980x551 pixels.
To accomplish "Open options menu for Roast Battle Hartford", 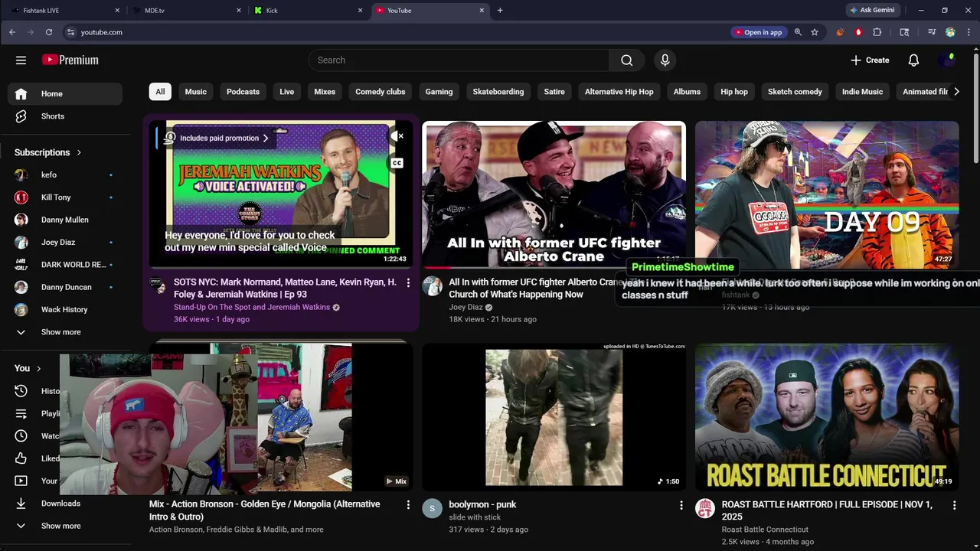I will [x=954, y=505].
